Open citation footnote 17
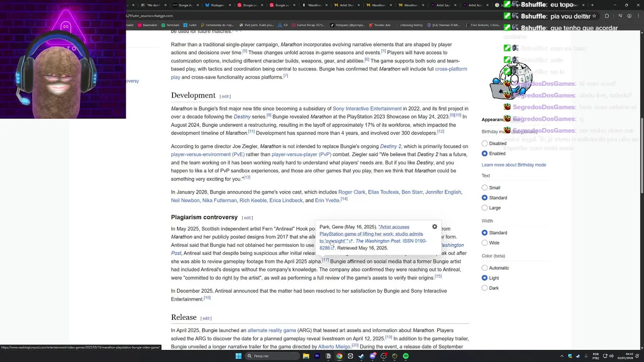Viewport: 644px width, 362px height. [326, 260]
